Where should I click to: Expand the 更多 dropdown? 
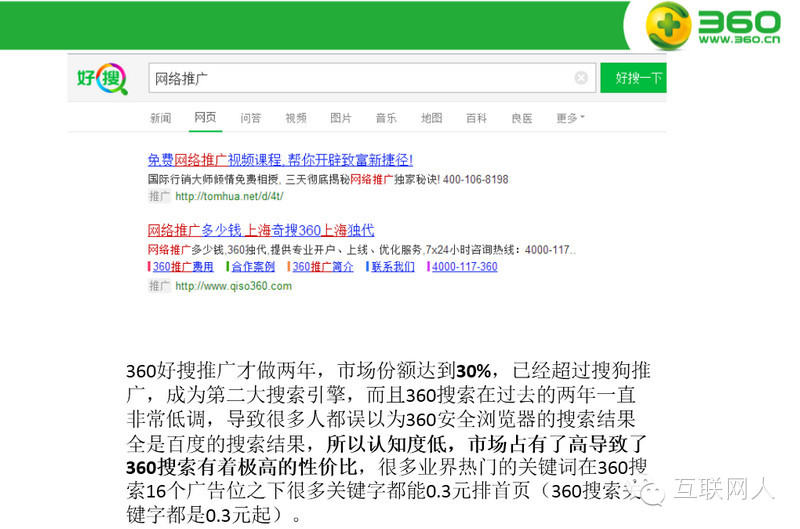[570, 118]
